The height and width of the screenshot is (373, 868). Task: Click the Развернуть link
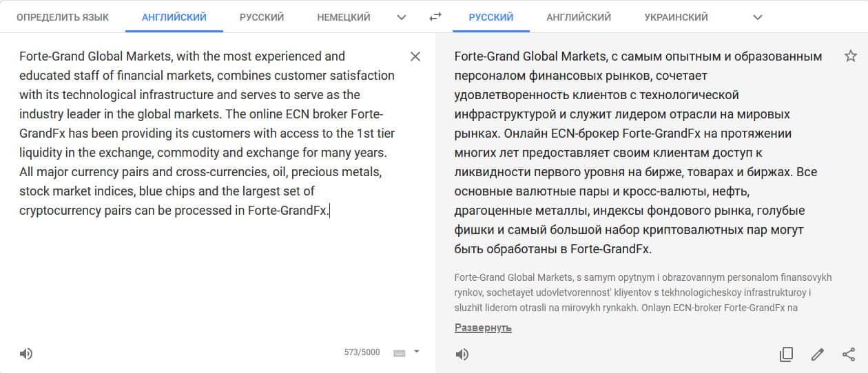(483, 328)
